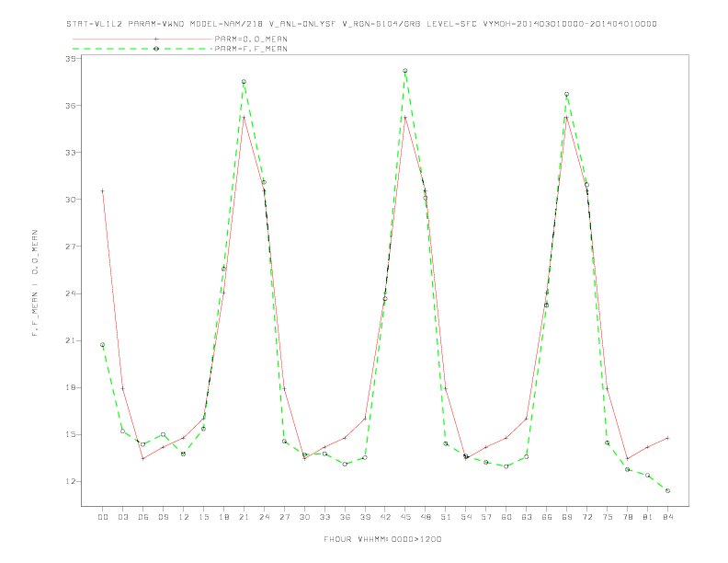The width and height of the screenshot is (728, 563).
Task: Click x-axis tick label 51
Action: click(446, 517)
